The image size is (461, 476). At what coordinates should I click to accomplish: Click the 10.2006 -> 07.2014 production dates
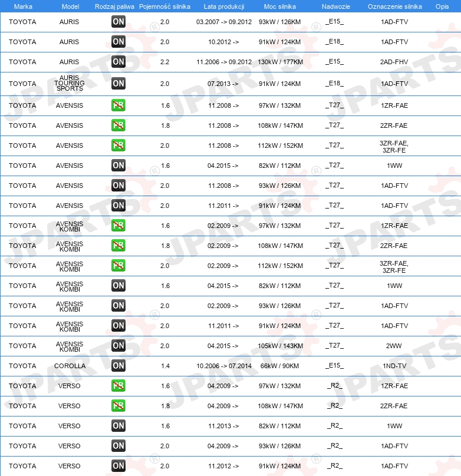click(224, 366)
